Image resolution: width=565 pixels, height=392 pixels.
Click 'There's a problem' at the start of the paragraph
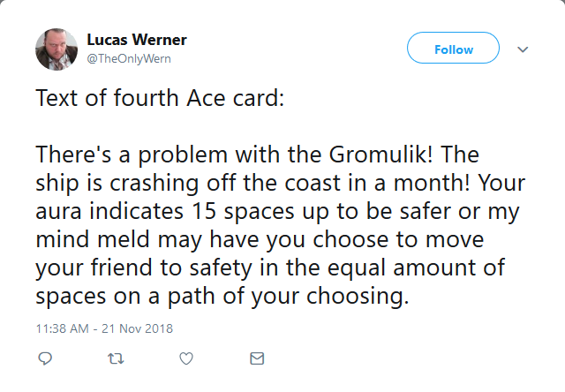click(132, 155)
